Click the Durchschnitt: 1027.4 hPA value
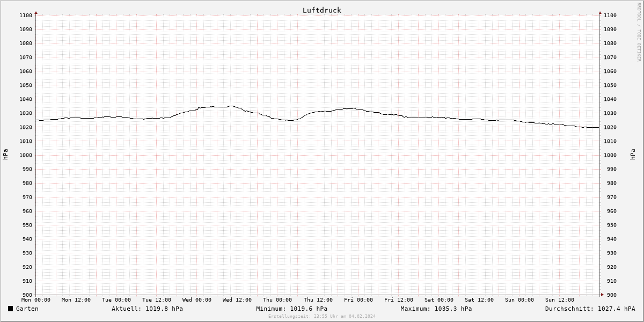 tap(590, 309)
